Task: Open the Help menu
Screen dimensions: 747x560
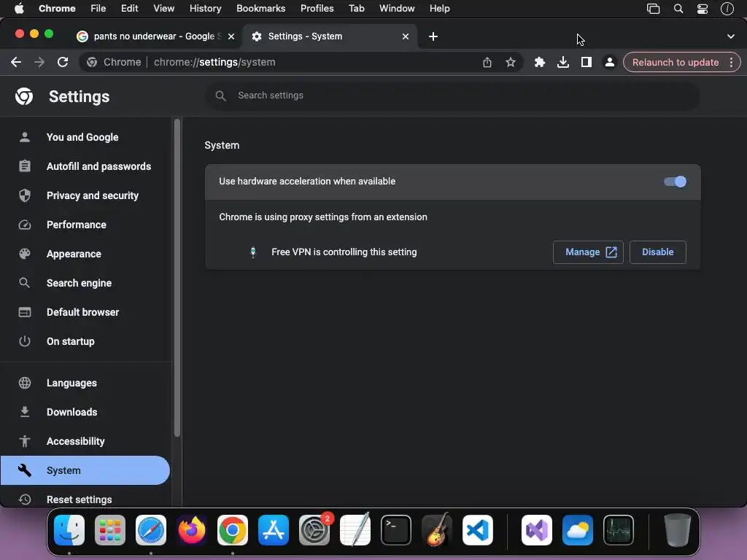Action: pos(439,9)
